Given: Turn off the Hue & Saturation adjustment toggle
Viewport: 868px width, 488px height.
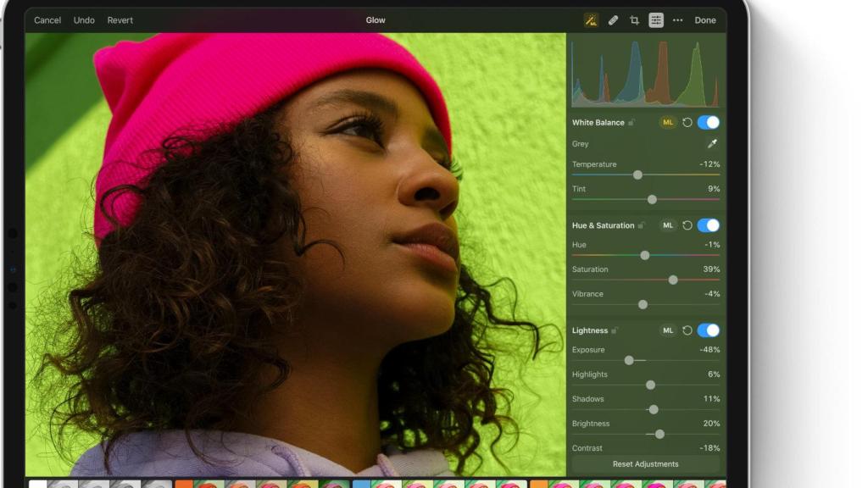Looking at the screenshot, I should point(709,225).
